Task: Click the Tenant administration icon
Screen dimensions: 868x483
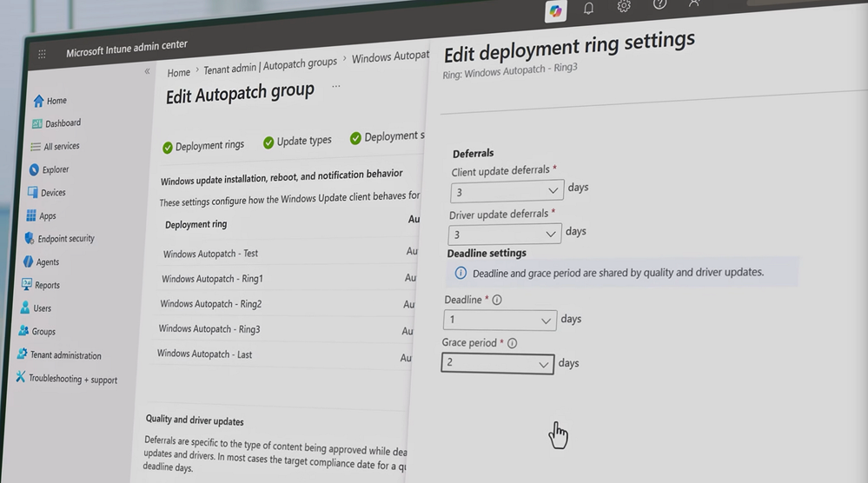Action: 22,354
